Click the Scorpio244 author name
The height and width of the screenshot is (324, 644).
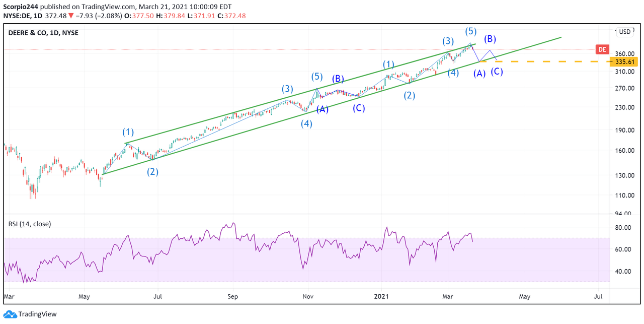click(x=21, y=8)
